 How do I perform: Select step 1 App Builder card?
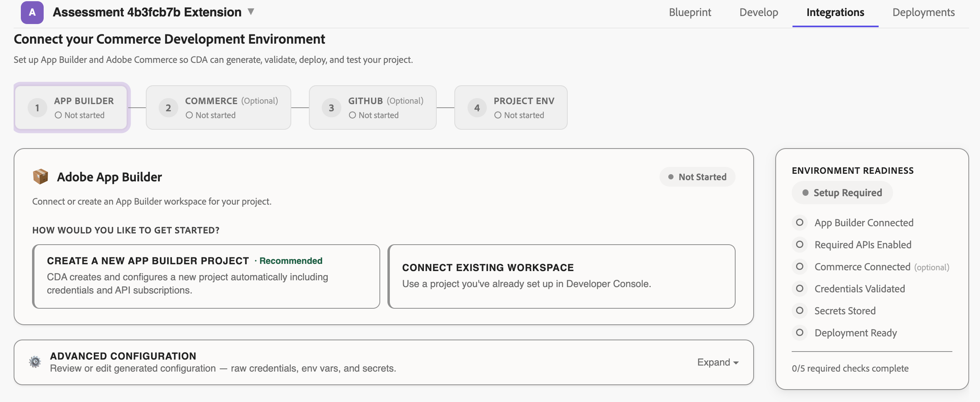click(x=72, y=107)
